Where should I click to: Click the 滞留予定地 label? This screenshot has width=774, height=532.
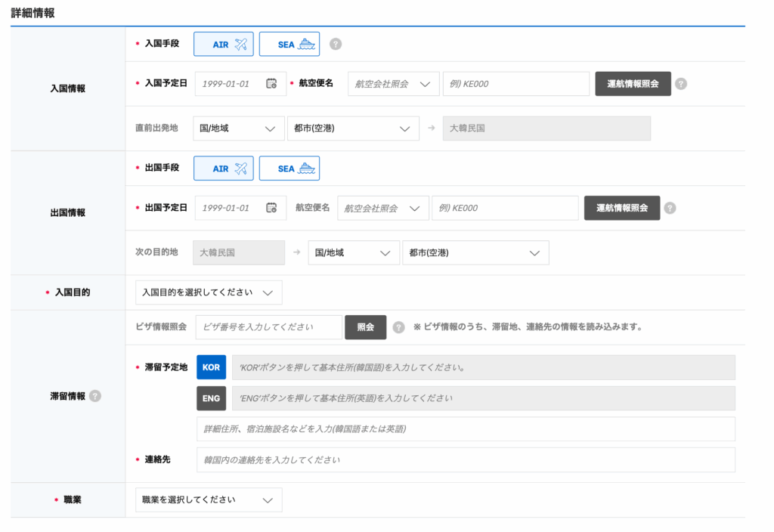tap(166, 367)
